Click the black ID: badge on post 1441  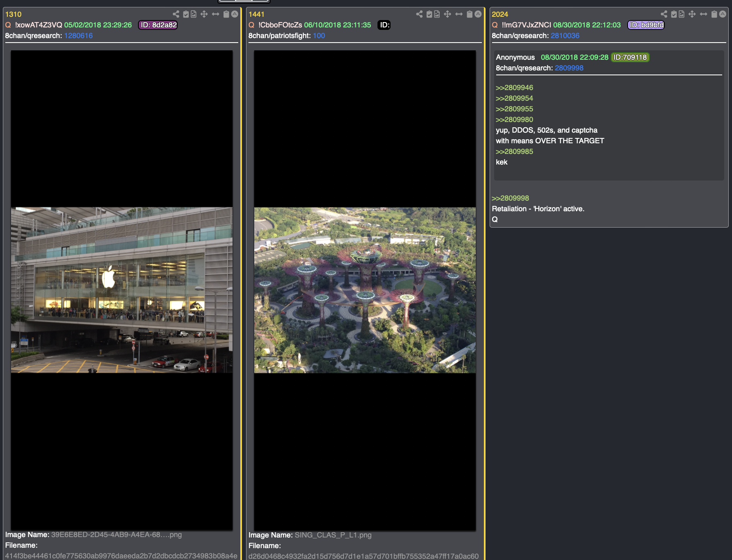coord(384,25)
